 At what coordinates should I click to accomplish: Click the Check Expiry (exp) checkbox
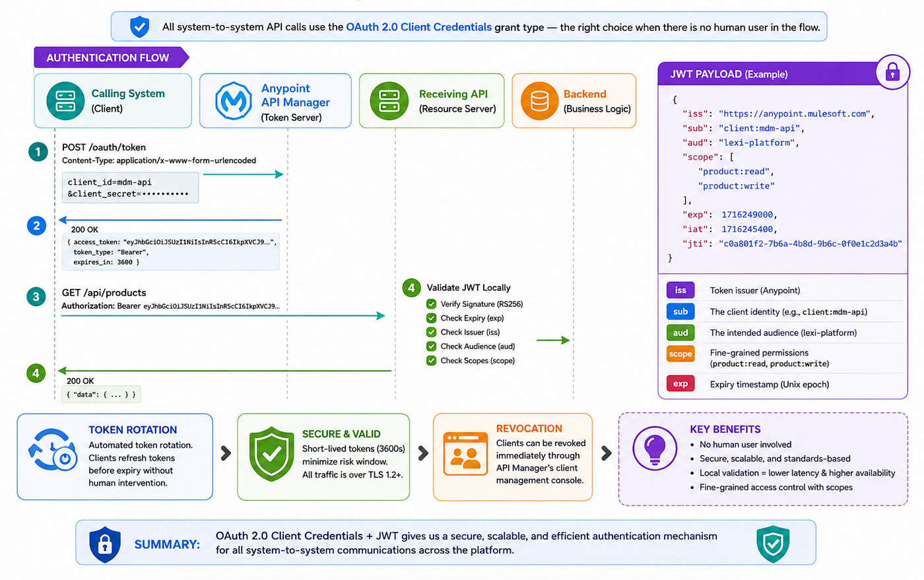pos(431,318)
